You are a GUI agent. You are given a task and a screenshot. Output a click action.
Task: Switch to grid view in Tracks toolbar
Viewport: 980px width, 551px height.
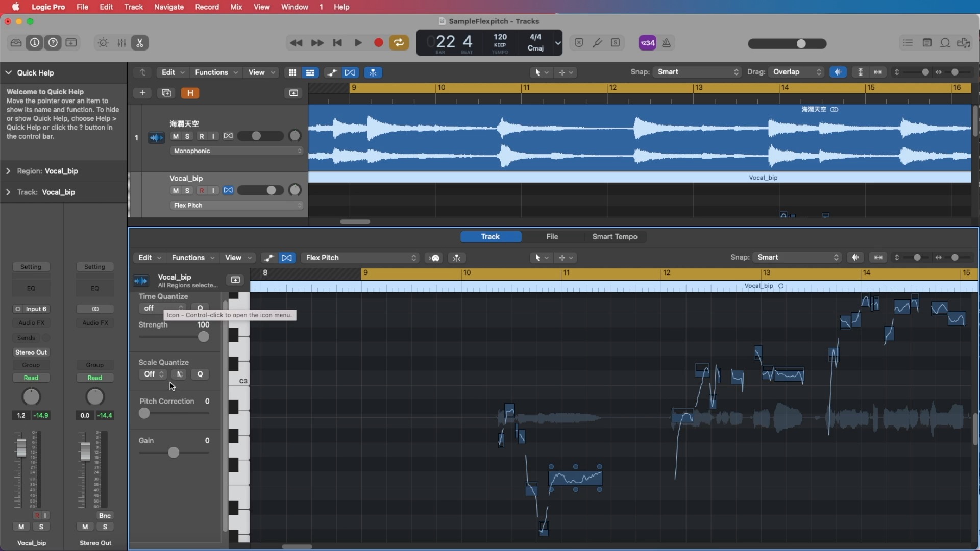(292, 72)
